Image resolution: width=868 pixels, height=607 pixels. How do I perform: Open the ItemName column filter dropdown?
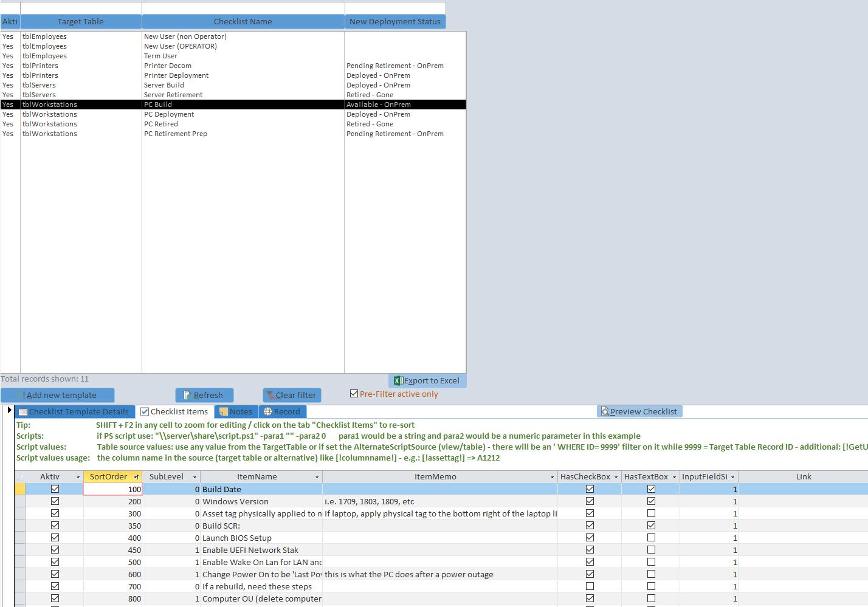317,477
